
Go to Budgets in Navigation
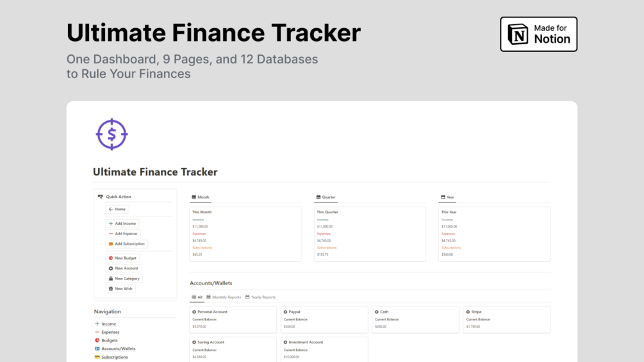point(109,341)
